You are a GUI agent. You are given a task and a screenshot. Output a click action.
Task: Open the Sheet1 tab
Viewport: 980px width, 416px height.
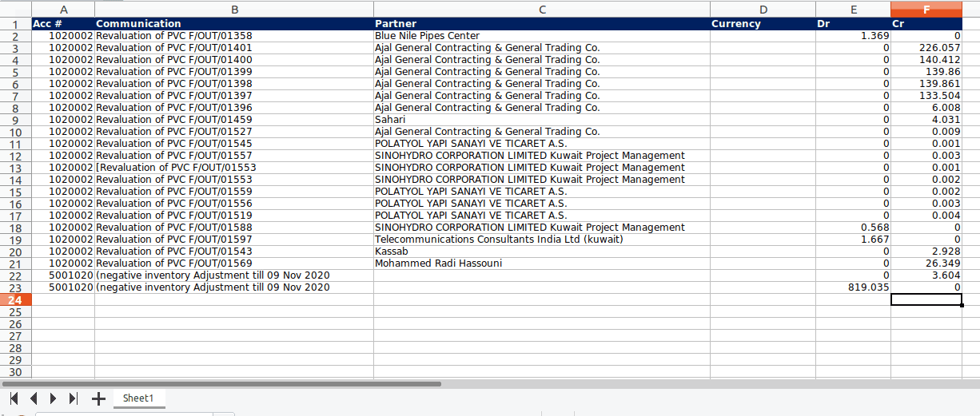pyautogui.click(x=138, y=398)
